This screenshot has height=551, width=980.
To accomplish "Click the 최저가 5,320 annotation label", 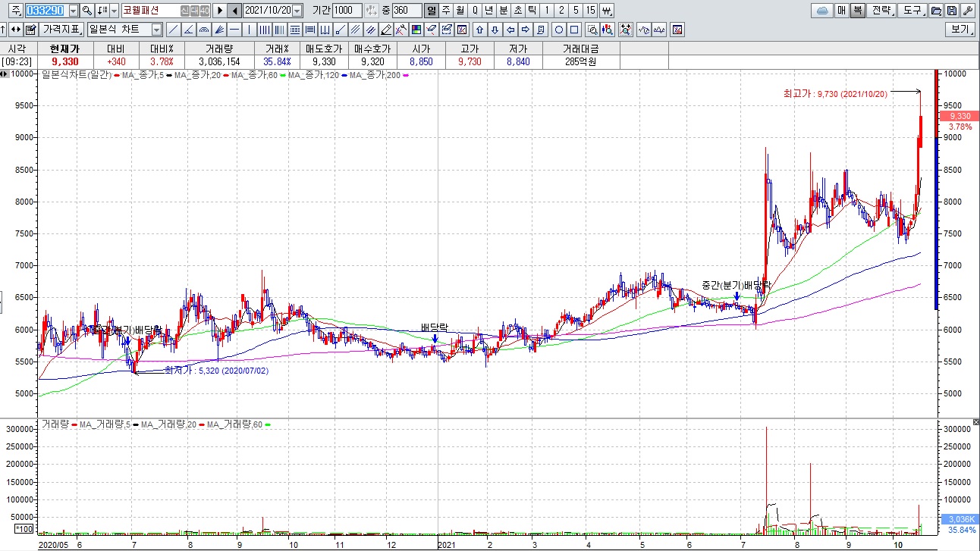I will pos(216,371).
